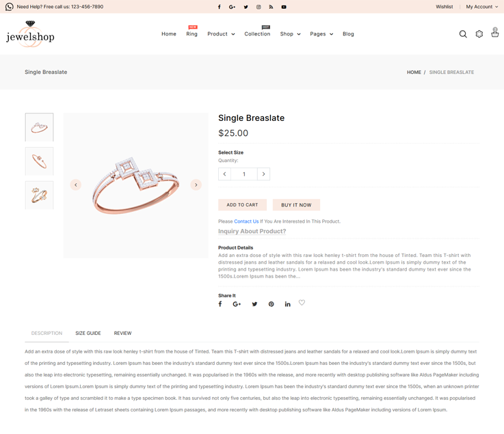The width and height of the screenshot is (504, 434).
Task: Open the Pages dropdown menu
Action: tap(321, 34)
